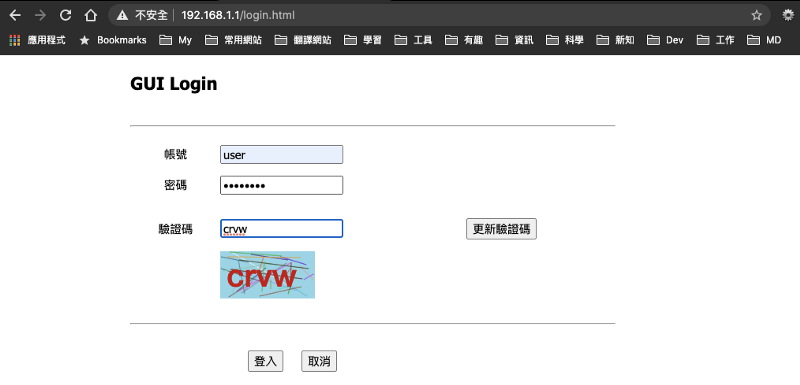This screenshot has width=800, height=385.
Task: Submit the form with 登入 button
Action: pos(265,362)
